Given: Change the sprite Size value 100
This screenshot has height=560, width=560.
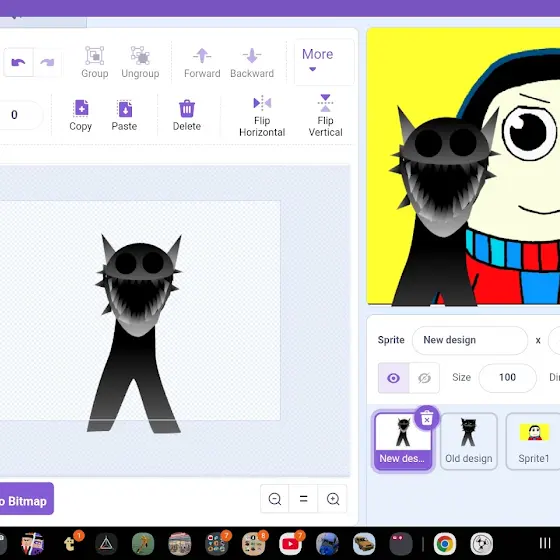Looking at the screenshot, I should 507,378.
